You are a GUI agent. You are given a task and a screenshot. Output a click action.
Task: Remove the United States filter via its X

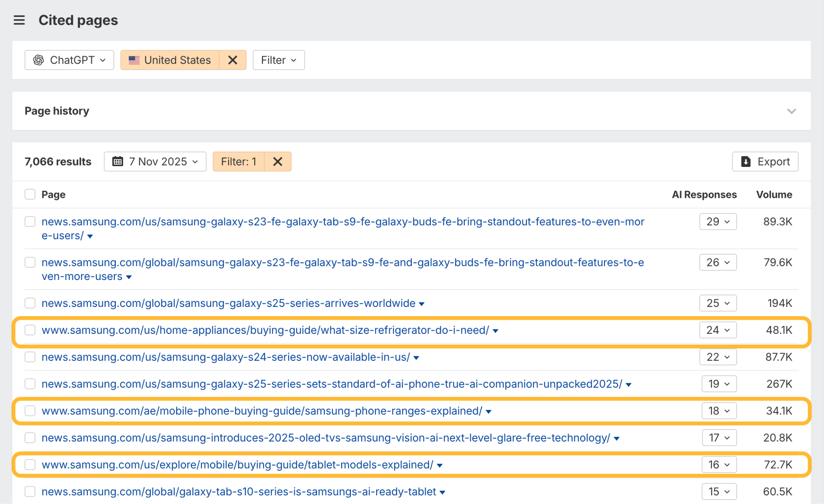233,60
